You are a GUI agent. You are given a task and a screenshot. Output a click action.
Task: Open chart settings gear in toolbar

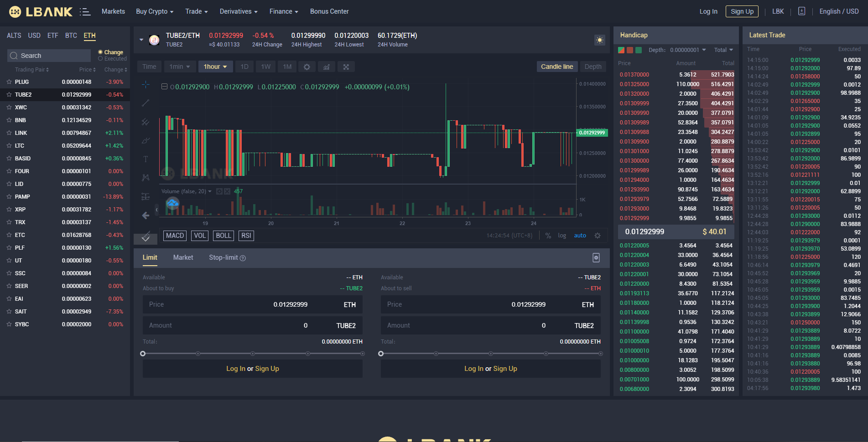[307, 67]
